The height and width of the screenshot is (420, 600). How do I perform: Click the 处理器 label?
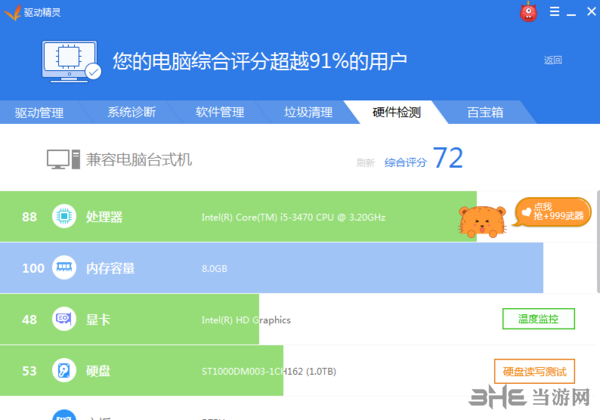[x=104, y=217]
